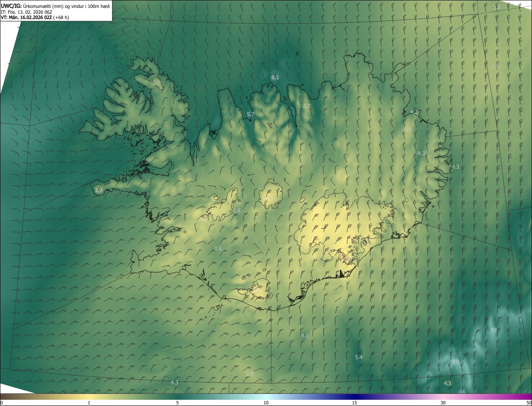
Task: Click the '10' tick on the colour scale
Action: [x=266, y=403]
